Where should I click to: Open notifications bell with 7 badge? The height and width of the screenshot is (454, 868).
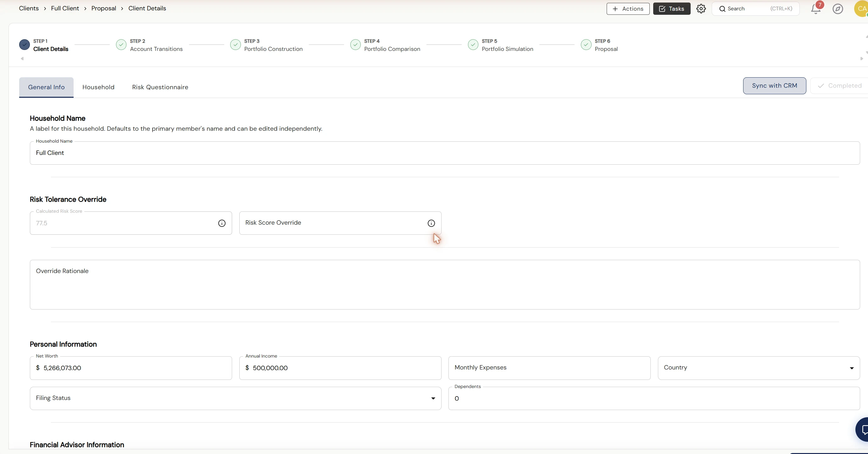coord(816,8)
